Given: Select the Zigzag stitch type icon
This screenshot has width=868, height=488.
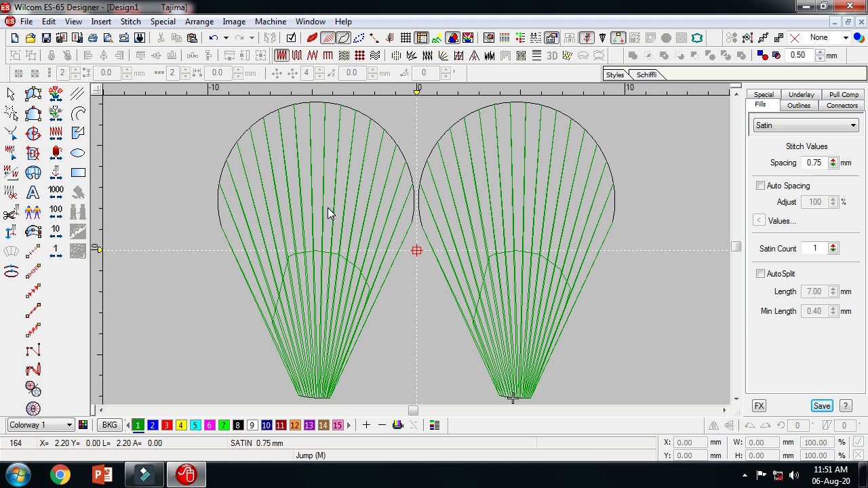Looking at the screenshot, I should pos(313,56).
